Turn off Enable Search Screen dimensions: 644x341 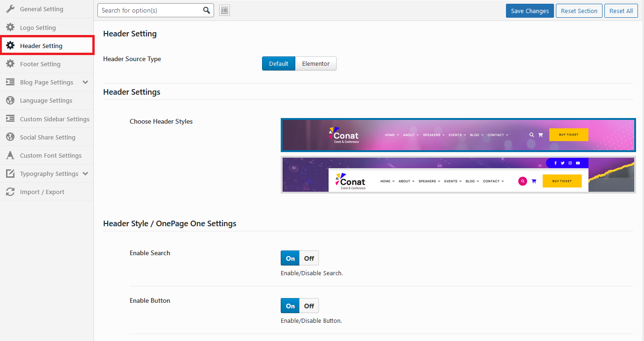tap(309, 257)
